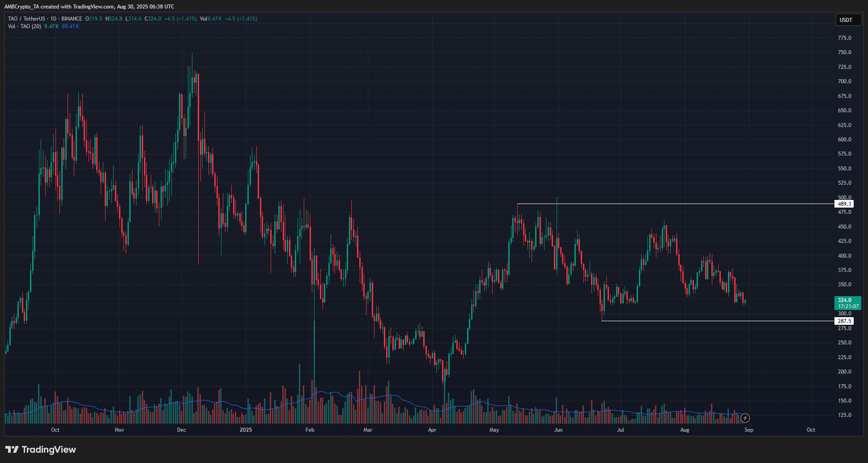Click the lightning bolt icon near Sep
The height and width of the screenshot is (463, 868).
pyautogui.click(x=745, y=418)
